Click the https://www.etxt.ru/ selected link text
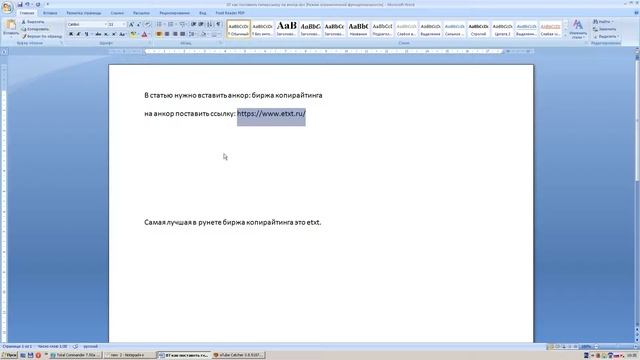Image resolution: width=640 pixels, height=360 pixels. [271, 113]
